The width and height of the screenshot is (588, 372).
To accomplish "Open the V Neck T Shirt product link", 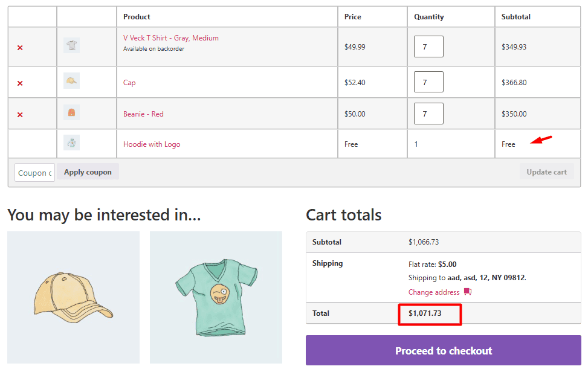I will pos(171,38).
